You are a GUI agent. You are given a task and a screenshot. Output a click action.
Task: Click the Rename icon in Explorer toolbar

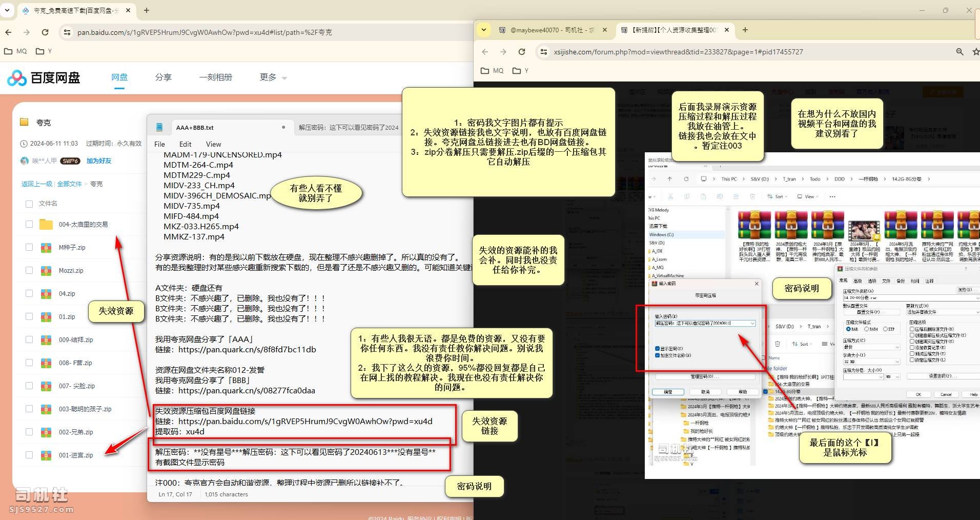pos(720,196)
